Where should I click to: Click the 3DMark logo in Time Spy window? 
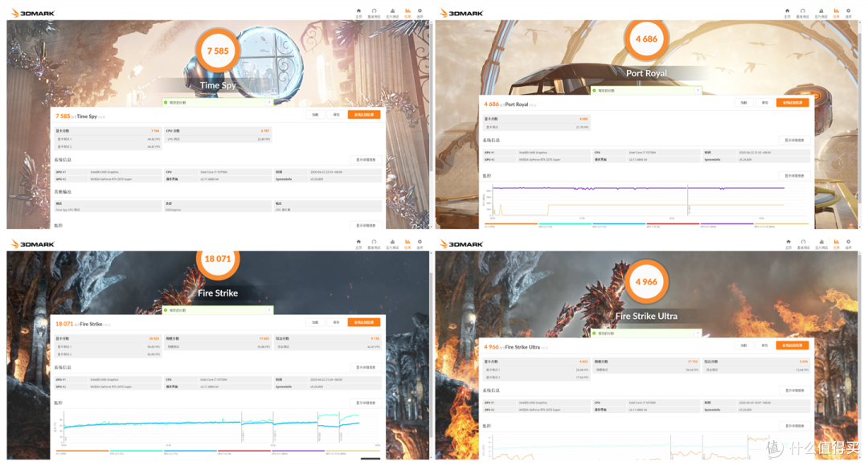pos(33,13)
